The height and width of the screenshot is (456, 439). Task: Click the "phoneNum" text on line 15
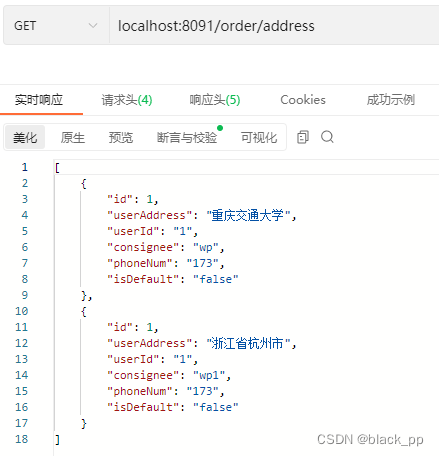(140, 391)
